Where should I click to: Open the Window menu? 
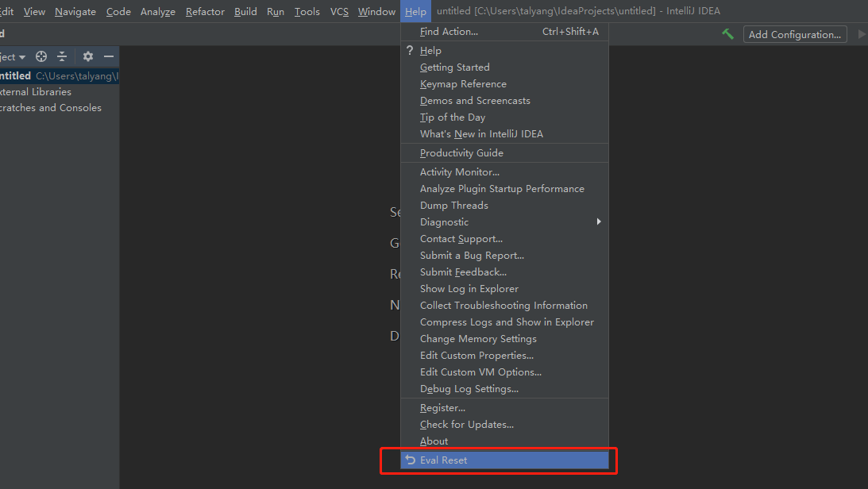coord(376,11)
